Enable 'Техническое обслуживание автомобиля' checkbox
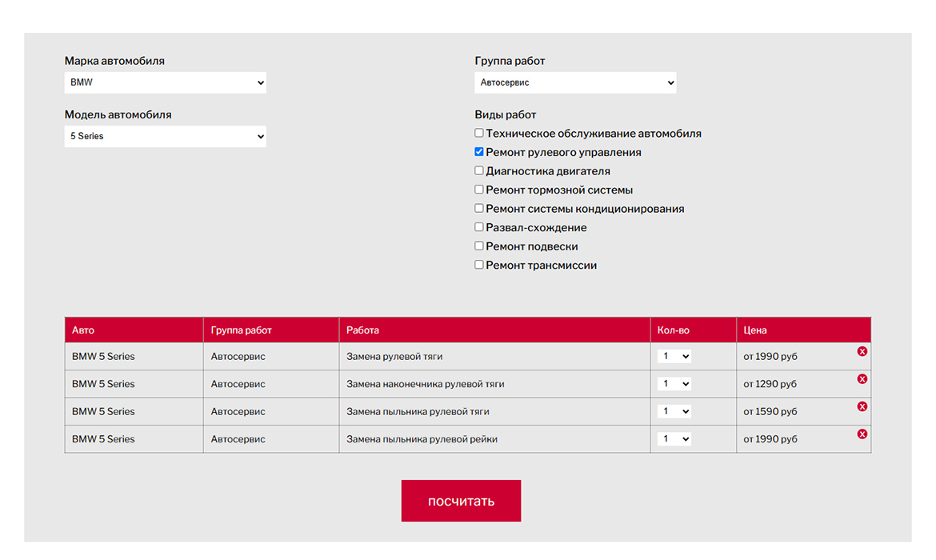The image size is (936, 560). 478,133
